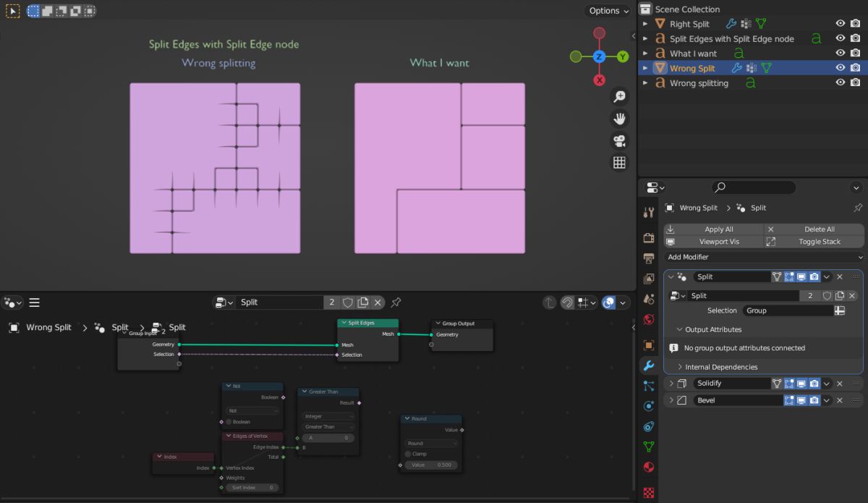Toggle snapping in the node editor
This screenshot has width=868, height=503.
pyautogui.click(x=568, y=303)
